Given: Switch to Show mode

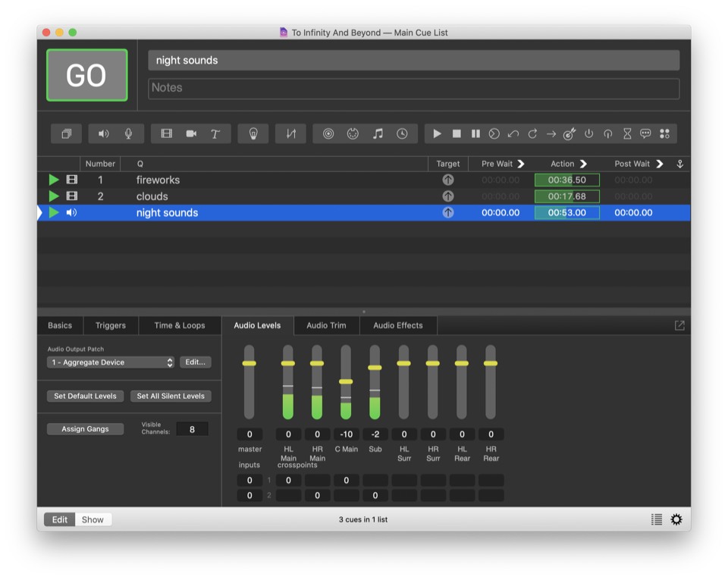Looking at the screenshot, I should coord(93,519).
